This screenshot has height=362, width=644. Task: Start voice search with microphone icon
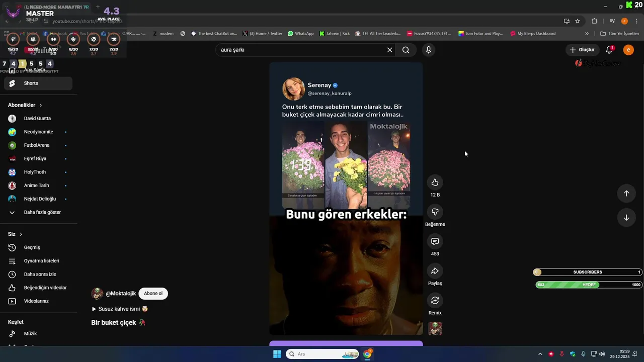(x=429, y=50)
